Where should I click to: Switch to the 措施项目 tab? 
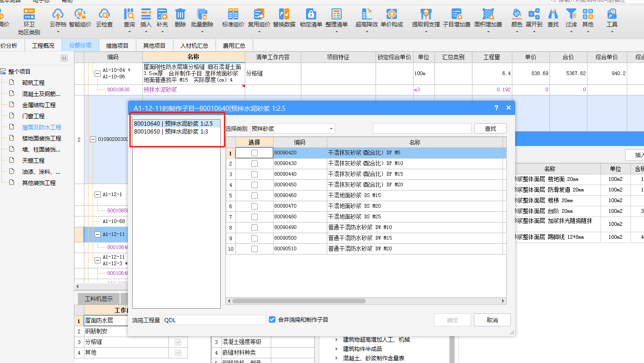(x=117, y=45)
